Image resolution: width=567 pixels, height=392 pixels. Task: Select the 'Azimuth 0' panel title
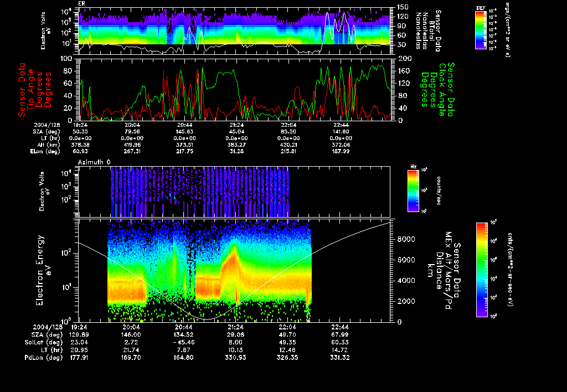pyautogui.click(x=94, y=162)
